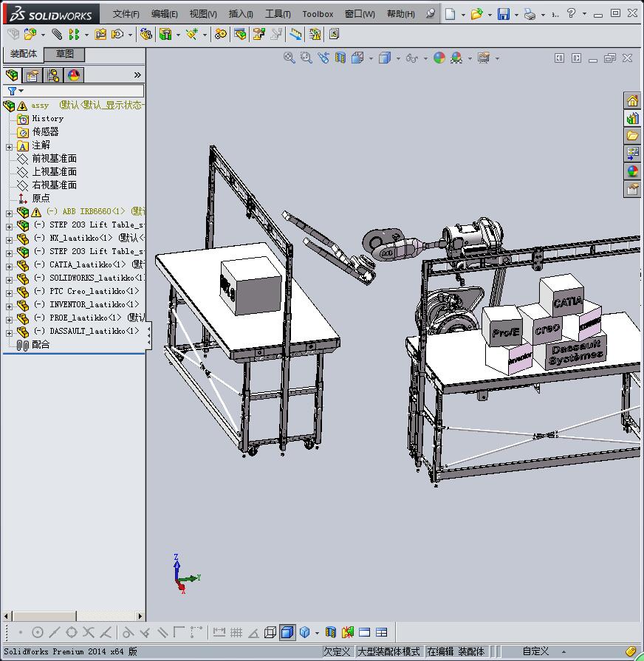This screenshot has width=644, height=661.
Task: Open the 编辑(E) menu
Action: (165, 14)
